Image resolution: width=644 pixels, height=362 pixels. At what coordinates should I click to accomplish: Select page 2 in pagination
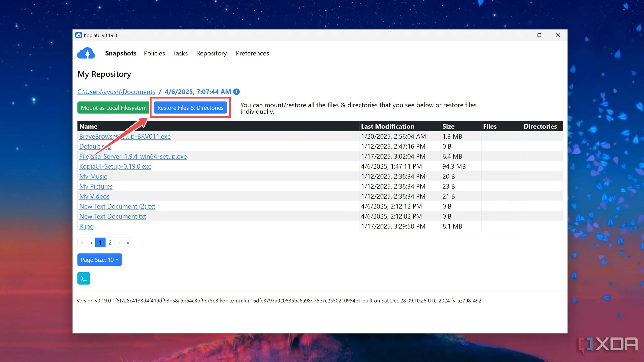point(110,243)
